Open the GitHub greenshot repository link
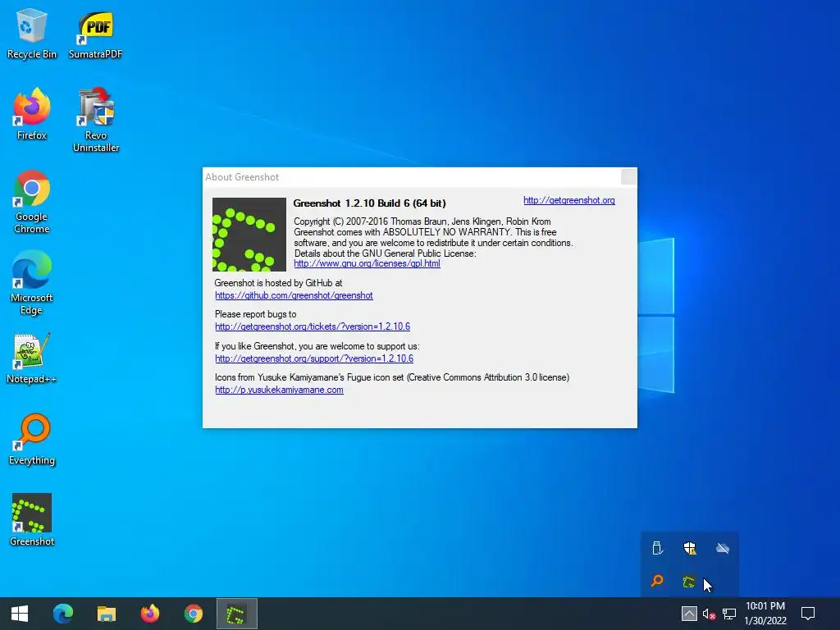The width and height of the screenshot is (840, 630). coord(294,295)
